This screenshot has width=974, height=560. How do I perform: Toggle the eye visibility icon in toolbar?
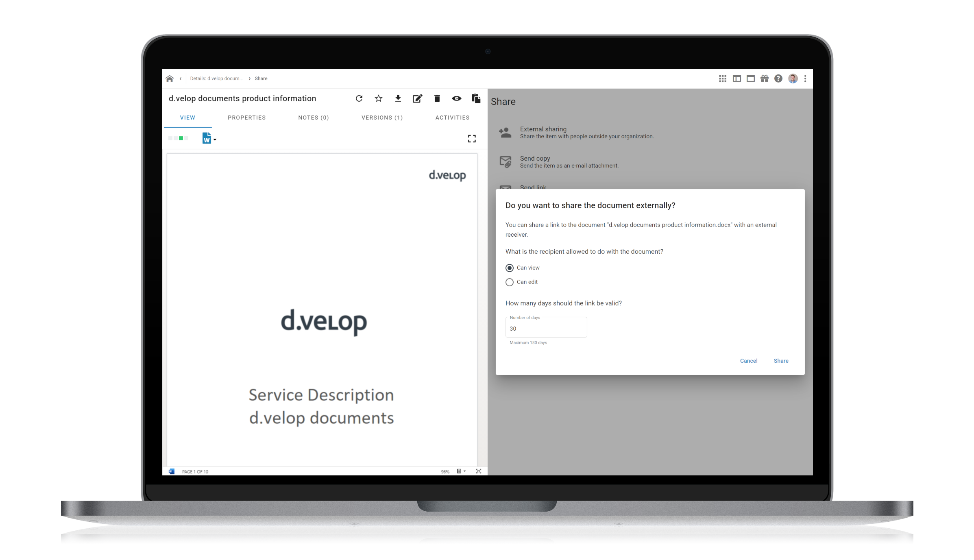click(x=456, y=98)
